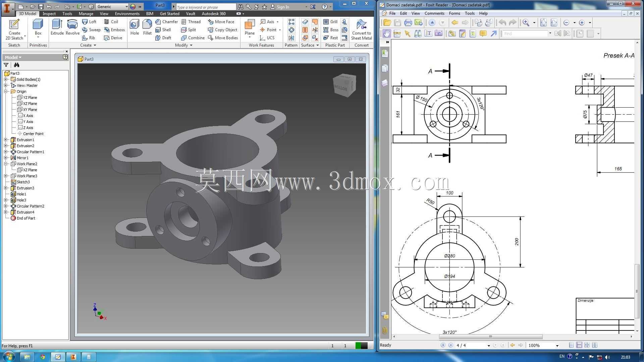Choose the Sweep tool
This screenshot has width=644, height=362.
pos(91,30)
